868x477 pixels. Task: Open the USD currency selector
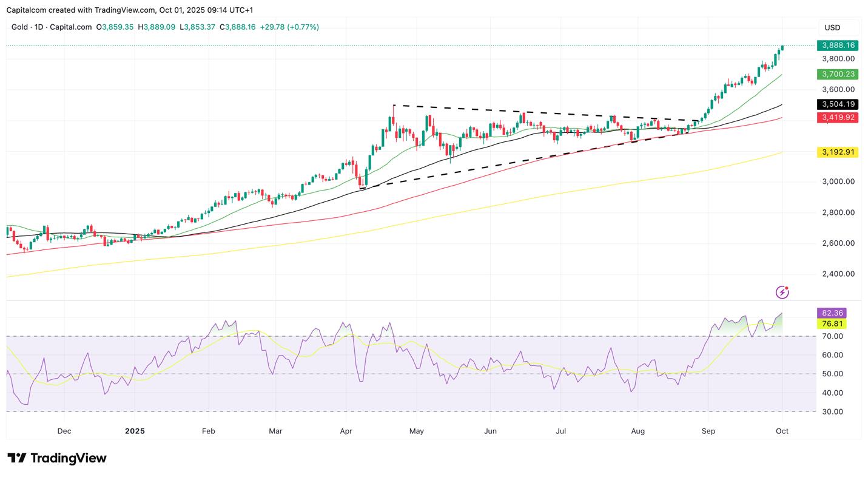pos(832,28)
